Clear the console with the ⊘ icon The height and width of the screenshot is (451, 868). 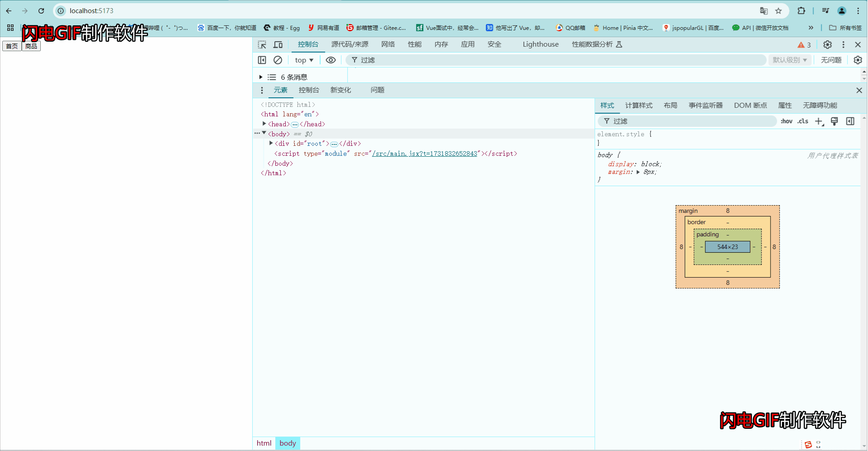pyautogui.click(x=278, y=60)
